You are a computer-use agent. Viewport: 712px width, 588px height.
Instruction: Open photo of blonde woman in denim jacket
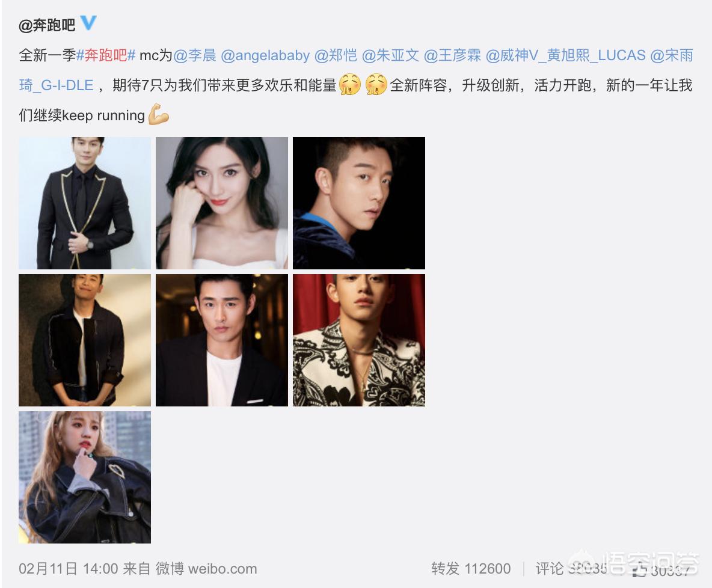85,477
